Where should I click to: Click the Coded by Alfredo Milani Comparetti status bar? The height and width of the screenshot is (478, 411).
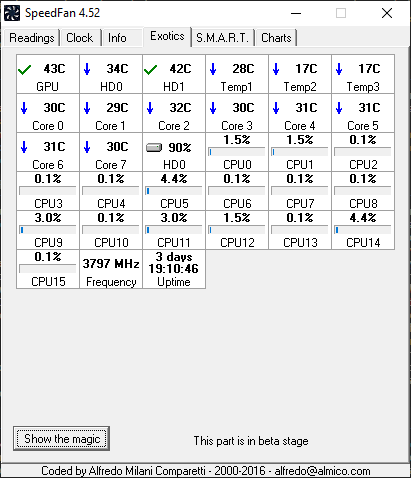click(x=206, y=471)
